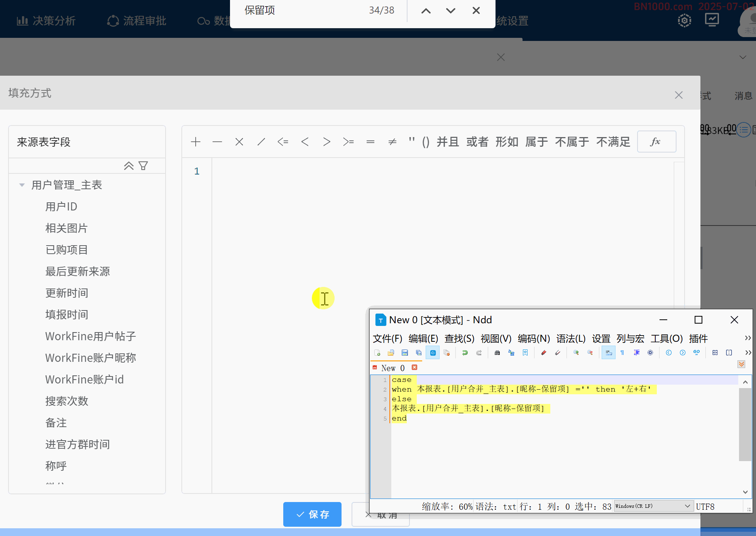Close the find bar

(476, 11)
